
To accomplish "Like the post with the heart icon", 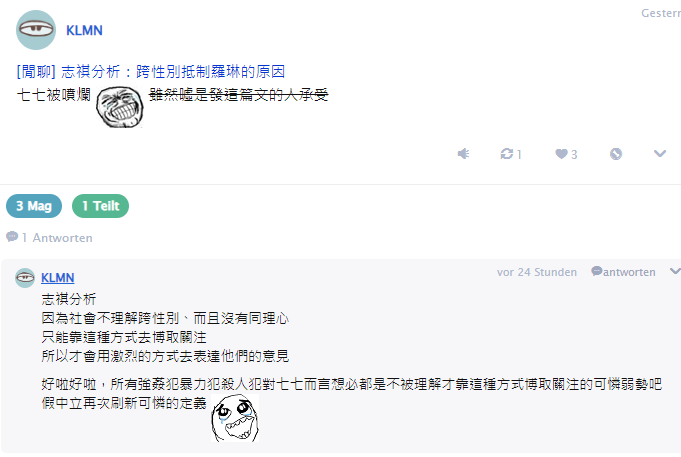I will [562, 154].
